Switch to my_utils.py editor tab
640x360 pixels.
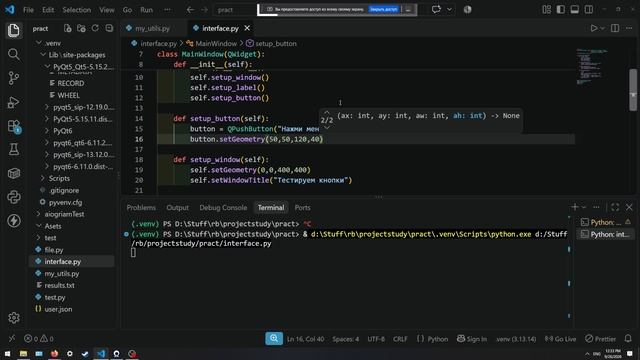click(x=152, y=29)
